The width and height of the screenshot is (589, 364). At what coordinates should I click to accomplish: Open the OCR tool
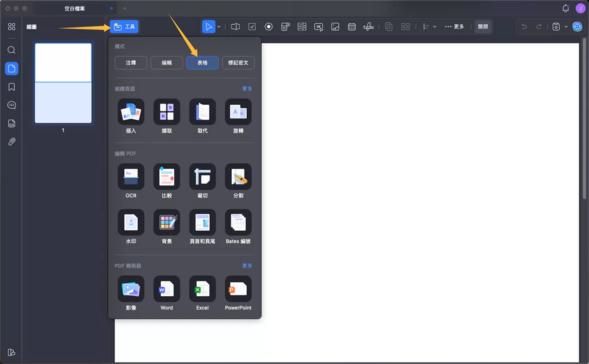[131, 181]
